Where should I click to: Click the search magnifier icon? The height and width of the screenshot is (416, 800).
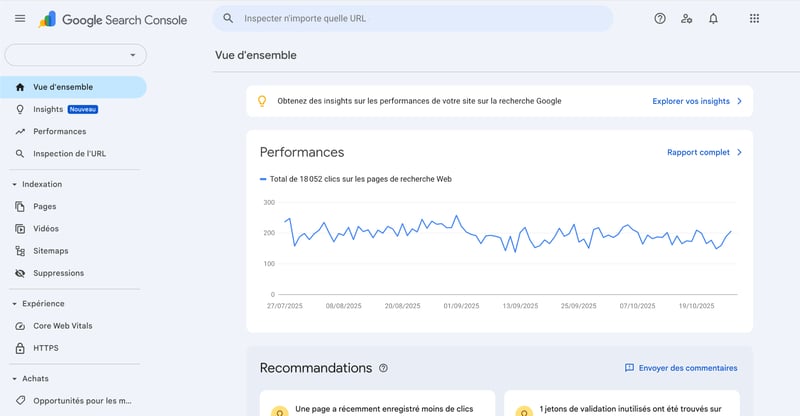pyautogui.click(x=228, y=18)
